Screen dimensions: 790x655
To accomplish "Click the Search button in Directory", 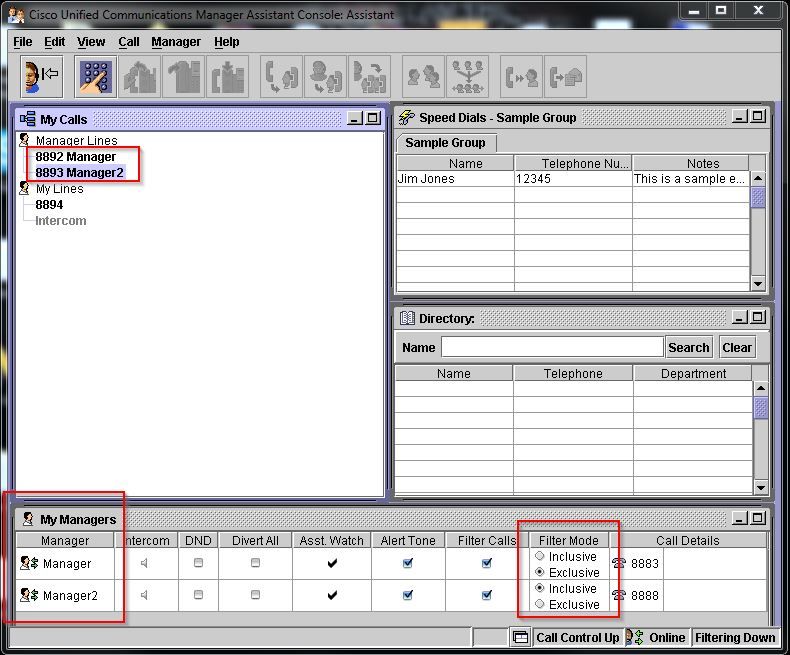I will 689,347.
